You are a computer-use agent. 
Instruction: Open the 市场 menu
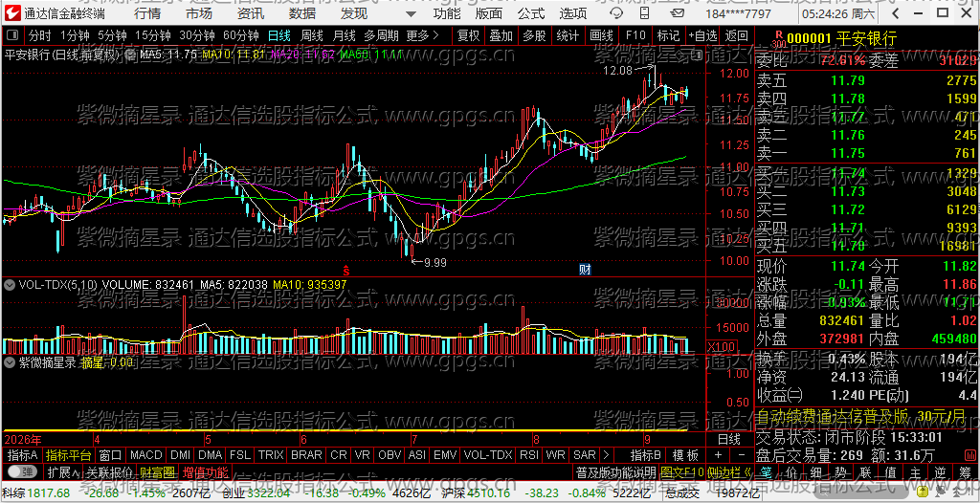(199, 13)
